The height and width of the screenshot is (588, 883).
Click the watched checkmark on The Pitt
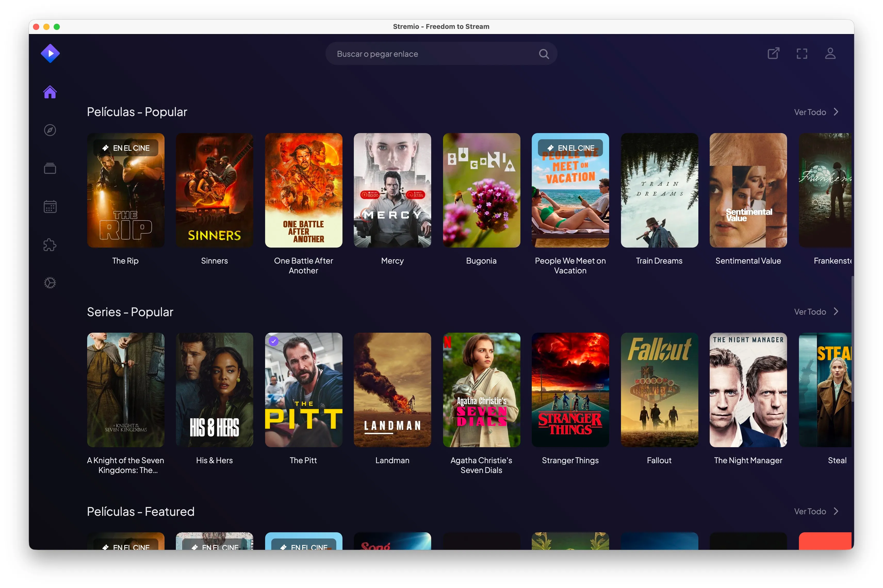(x=274, y=341)
